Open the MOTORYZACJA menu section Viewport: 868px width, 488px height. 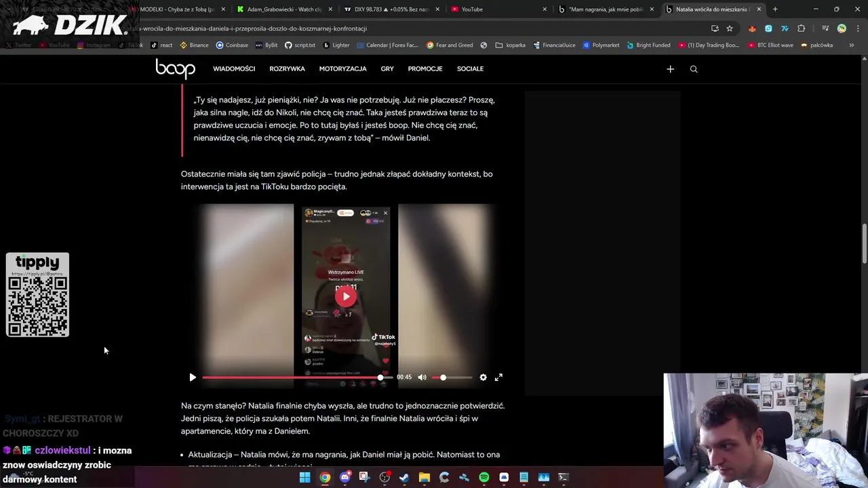[x=342, y=69]
